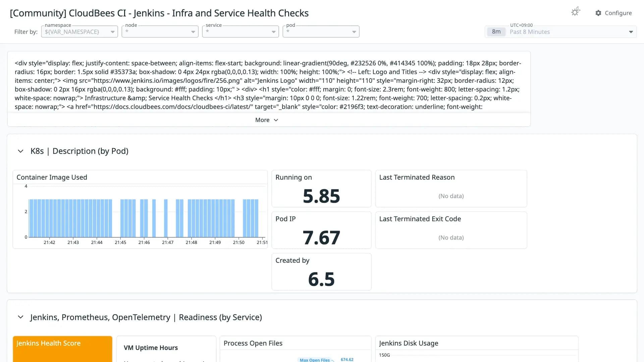Screen dimensions: 644x362
Task: Click the UTC+09:00 timezone label
Action: pos(521,25)
